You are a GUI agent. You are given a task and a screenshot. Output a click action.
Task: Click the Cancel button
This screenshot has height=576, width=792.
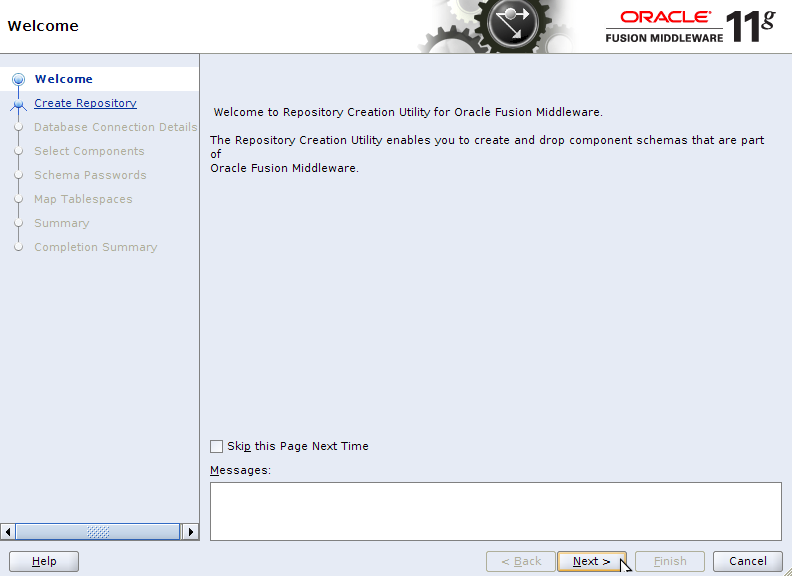[748, 561]
